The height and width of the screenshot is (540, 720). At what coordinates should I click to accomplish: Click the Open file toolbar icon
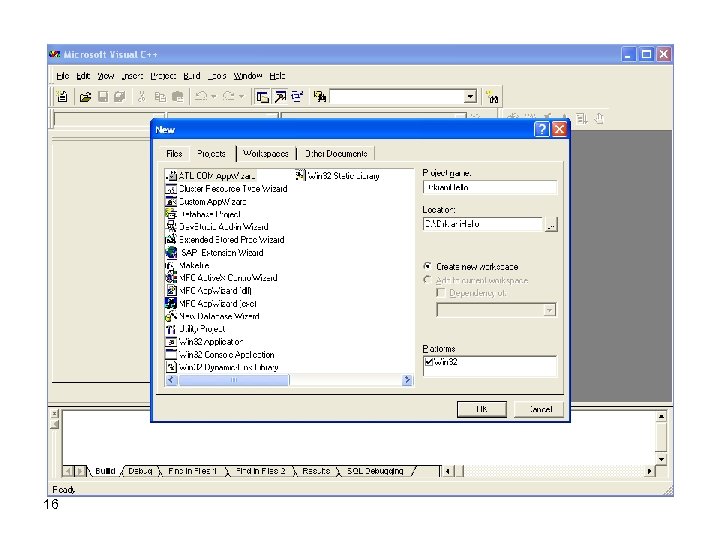click(x=85, y=97)
